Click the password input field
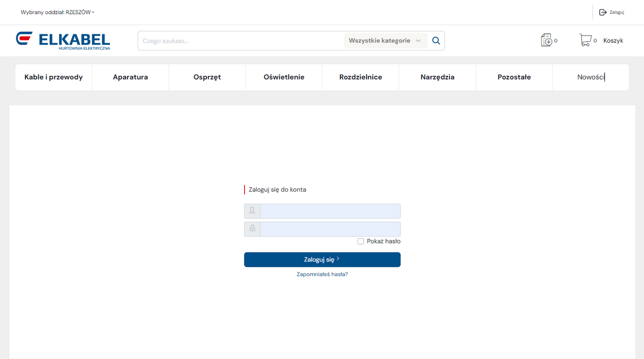Image resolution: width=644 pixels, height=359 pixels. tap(330, 229)
